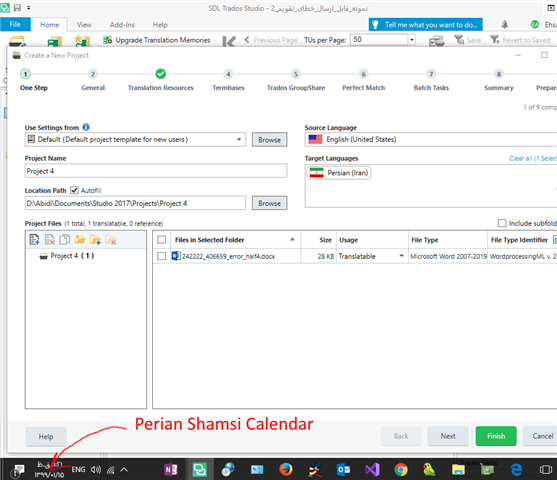Open the TUs per Page dropdown
The image size is (557, 480).
coord(412,40)
